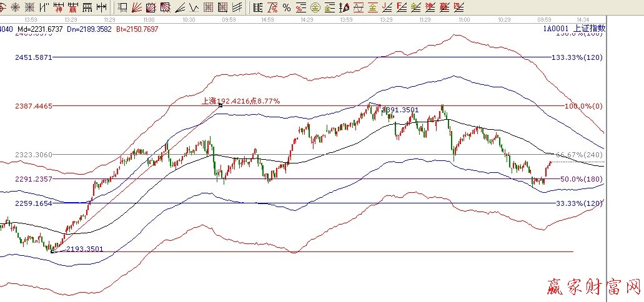This screenshot has height=302, width=644.
Task: Click the gold 金 circle icon
Action: [x=315, y=7]
